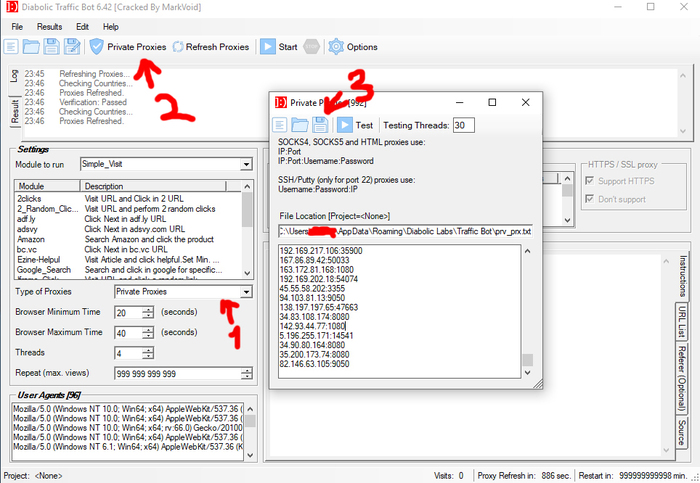Click proxy 5.196.255.171:14541 line
Viewport: 700px width, 483px height.
(x=316, y=336)
